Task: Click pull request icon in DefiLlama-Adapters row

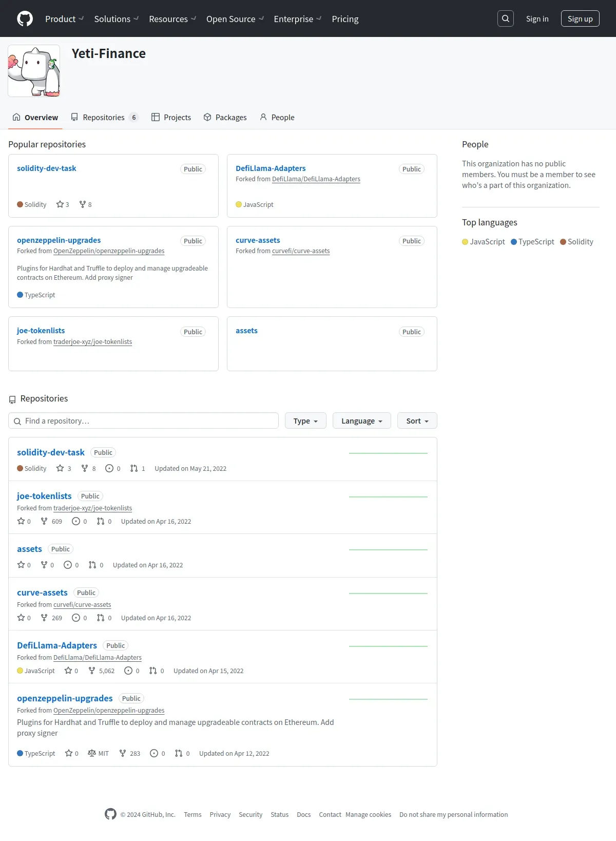Action: (153, 671)
